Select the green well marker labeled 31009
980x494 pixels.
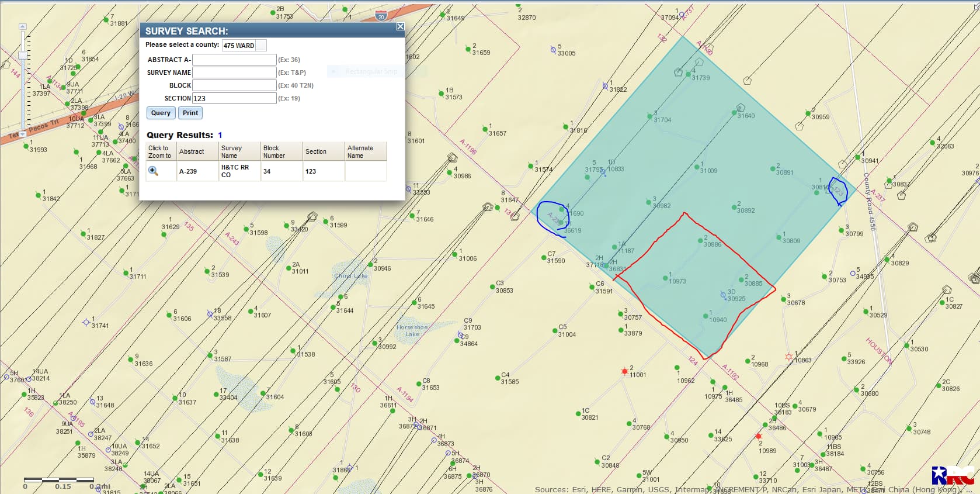696,167
